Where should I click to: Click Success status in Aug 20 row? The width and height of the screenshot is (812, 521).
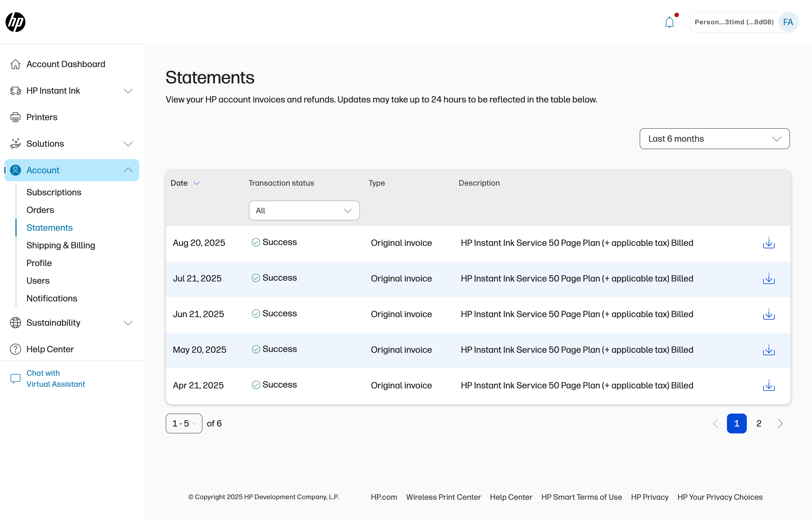click(274, 242)
